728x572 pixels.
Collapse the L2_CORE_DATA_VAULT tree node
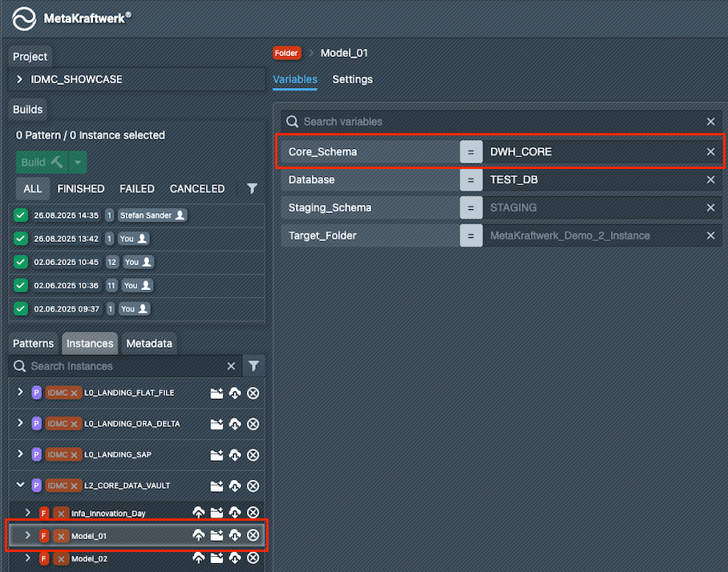(x=20, y=486)
